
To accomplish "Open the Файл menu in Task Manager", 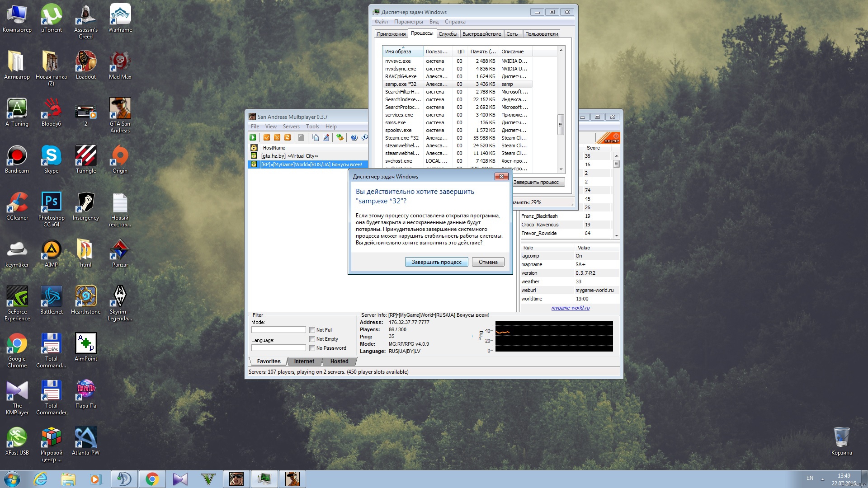I will (381, 22).
